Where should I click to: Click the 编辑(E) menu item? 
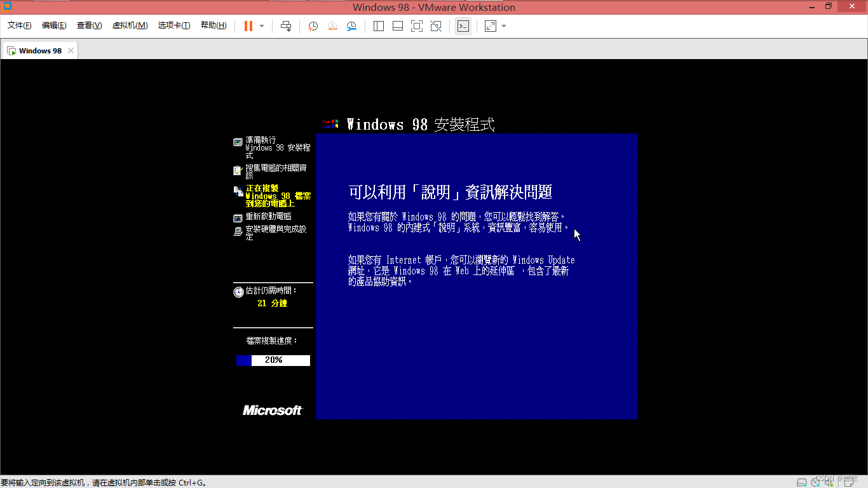click(x=54, y=25)
